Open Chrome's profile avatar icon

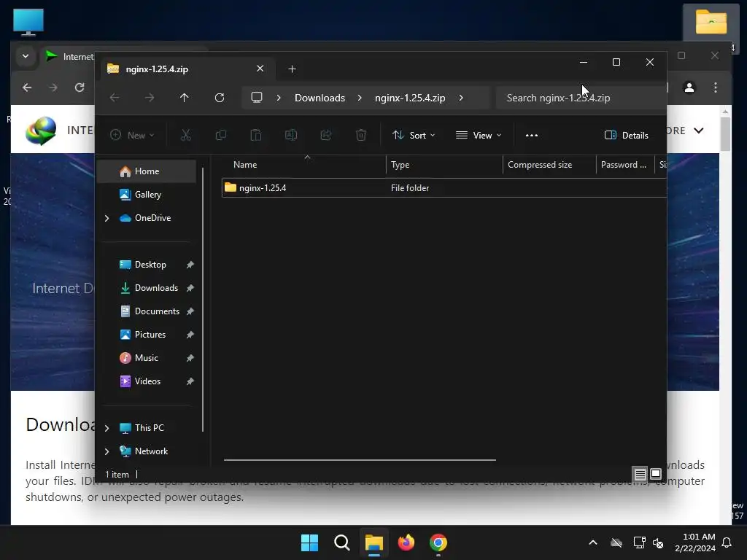(x=689, y=87)
